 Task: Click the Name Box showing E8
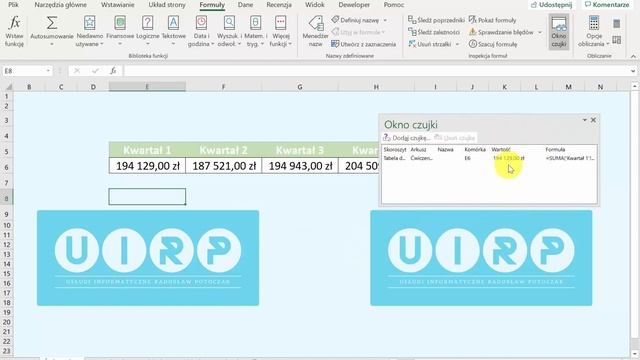click(x=23, y=71)
